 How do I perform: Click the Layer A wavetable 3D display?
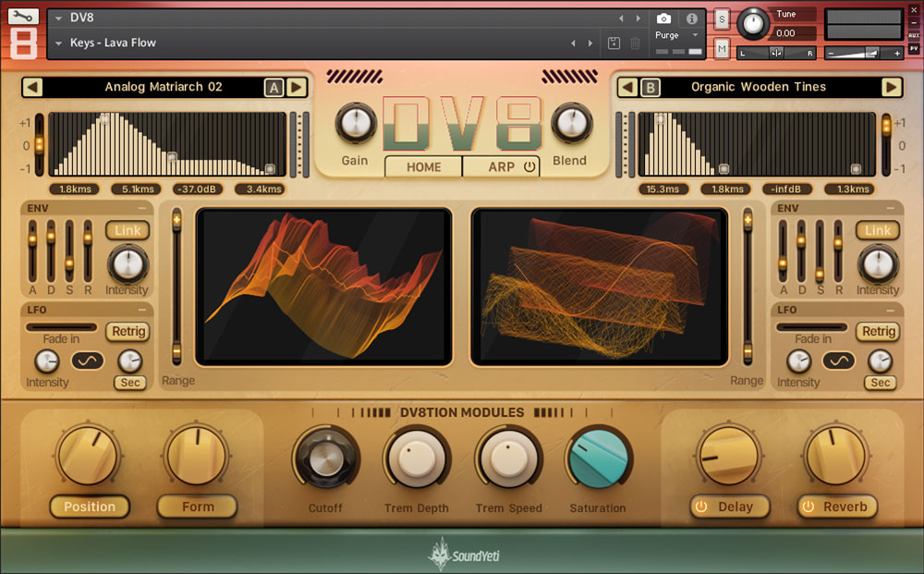pyautogui.click(x=323, y=287)
